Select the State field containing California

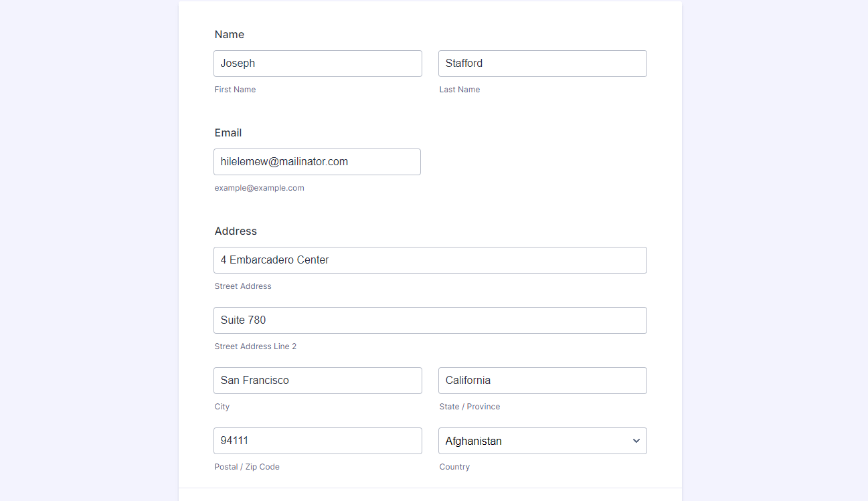(x=542, y=381)
